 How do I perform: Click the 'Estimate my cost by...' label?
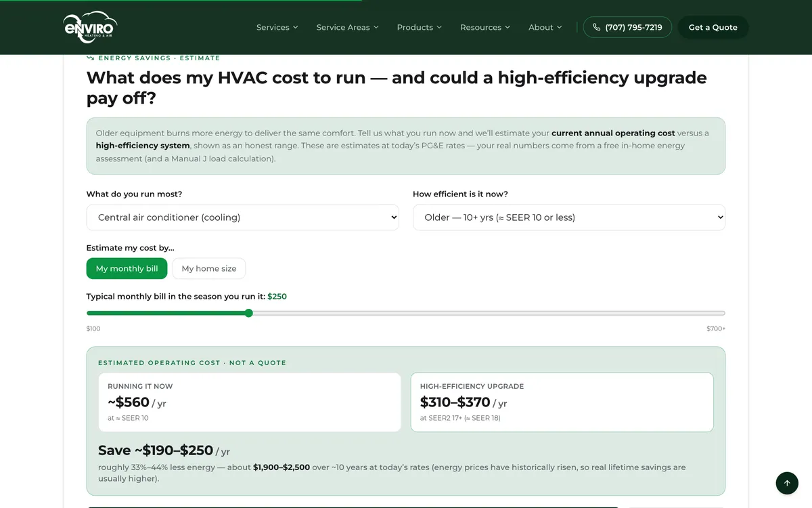[x=130, y=248]
